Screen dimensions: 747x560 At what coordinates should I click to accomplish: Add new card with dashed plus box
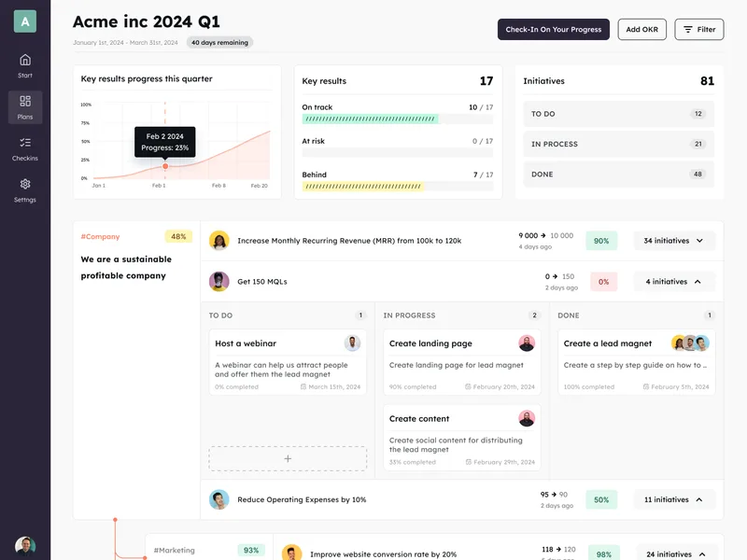(288, 458)
